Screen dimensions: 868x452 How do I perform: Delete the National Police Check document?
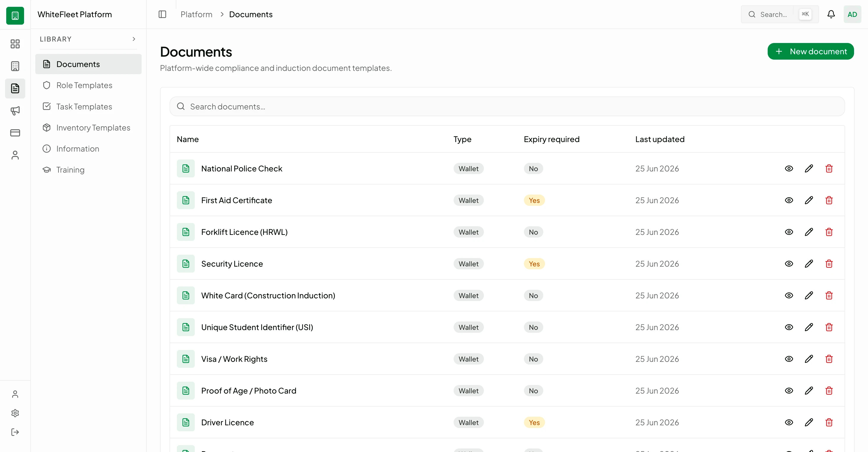click(x=829, y=168)
